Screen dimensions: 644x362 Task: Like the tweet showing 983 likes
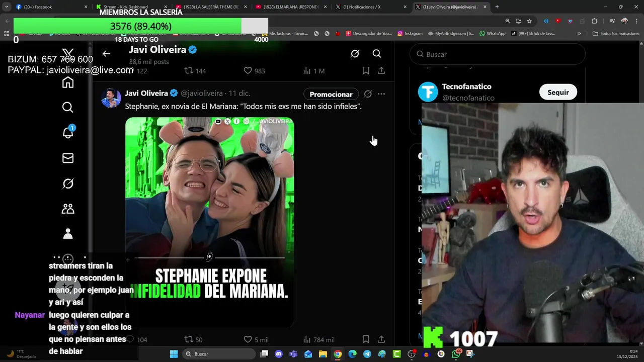254,71
